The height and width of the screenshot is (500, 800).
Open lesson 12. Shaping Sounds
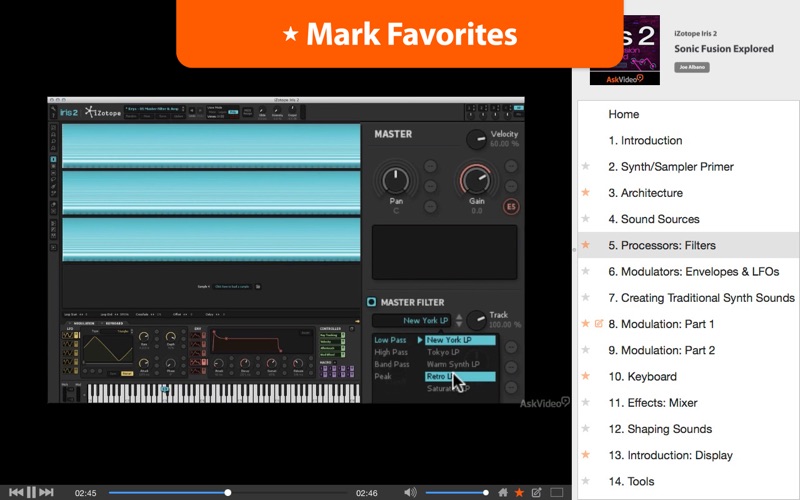pos(688,429)
